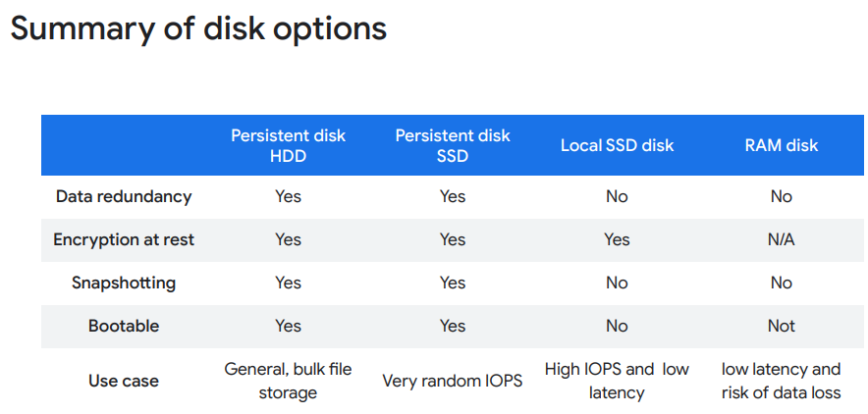Select Persistent disk HDD's "Yes" for Bootable
Screen dimensions: 868x414
click(288, 326)
